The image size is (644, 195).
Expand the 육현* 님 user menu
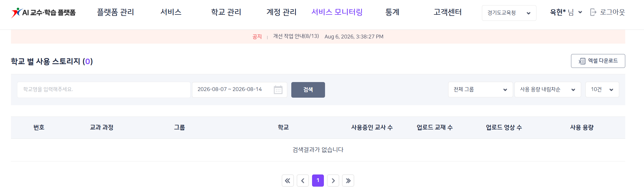point(566,12)
